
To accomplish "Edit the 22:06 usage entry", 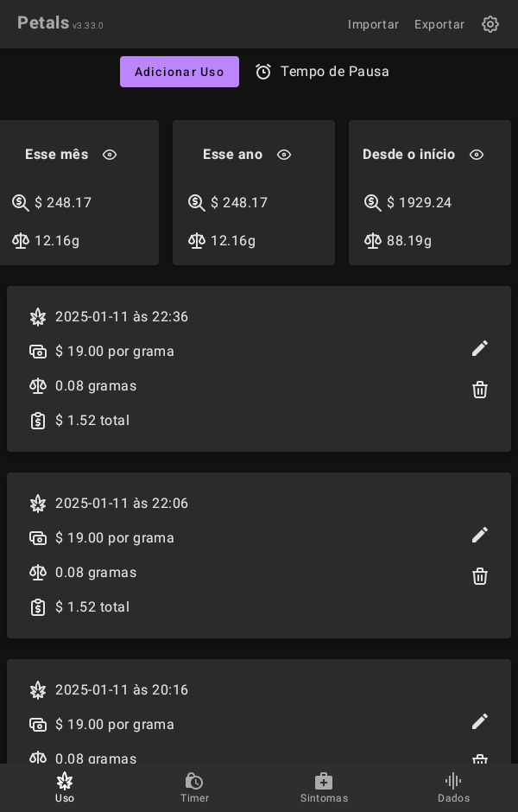I will click(480, 535).
